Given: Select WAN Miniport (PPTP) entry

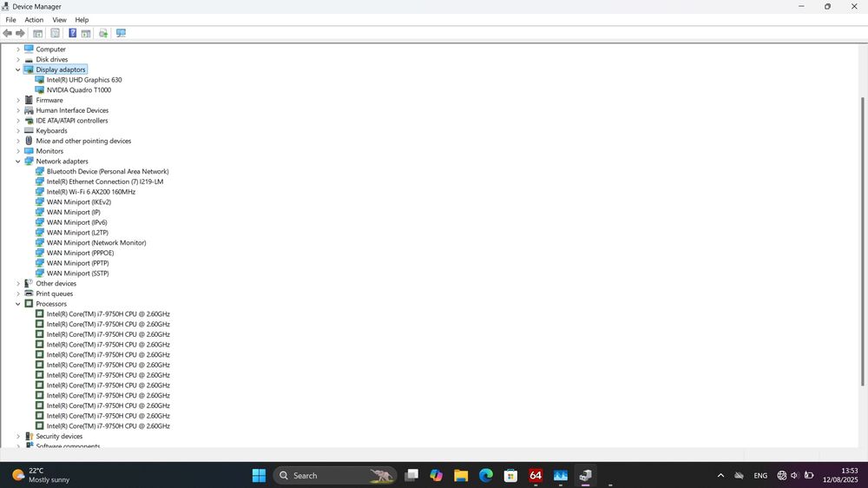Looking at the screenshot, I should click(77, 263).
